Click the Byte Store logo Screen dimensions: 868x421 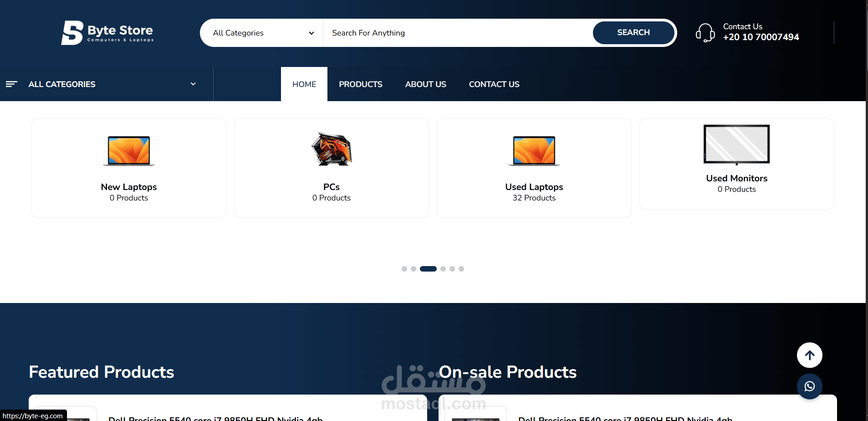click(107, 32)
